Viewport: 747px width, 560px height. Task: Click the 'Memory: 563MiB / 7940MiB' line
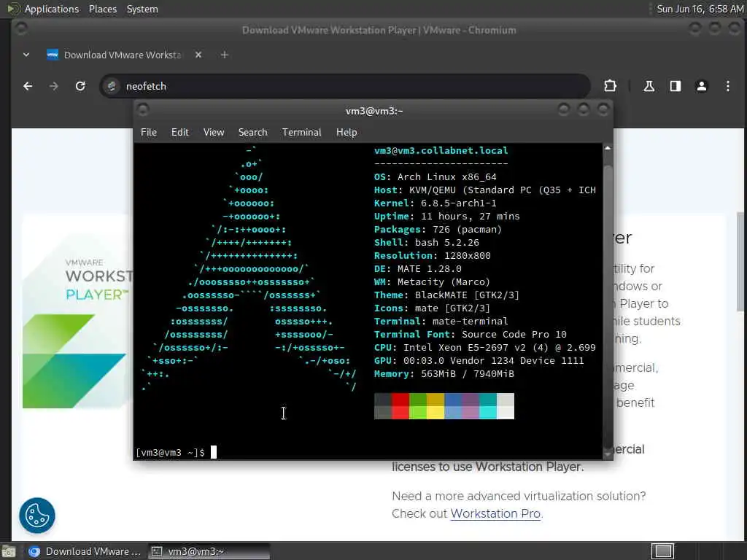pos(444,374)
